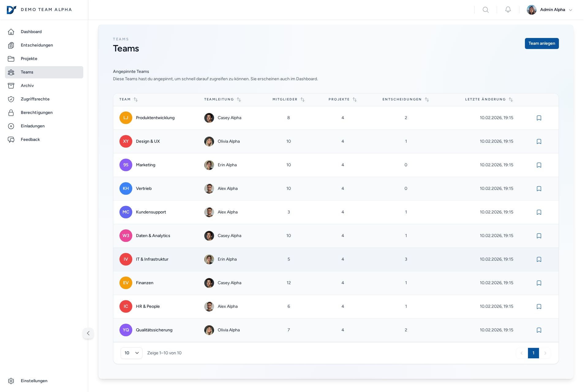Image resolution: width=588 pixels, height=392 pixels.
Task: Toggle the pin bookmark for Marketing
Action: click(539, 165)
